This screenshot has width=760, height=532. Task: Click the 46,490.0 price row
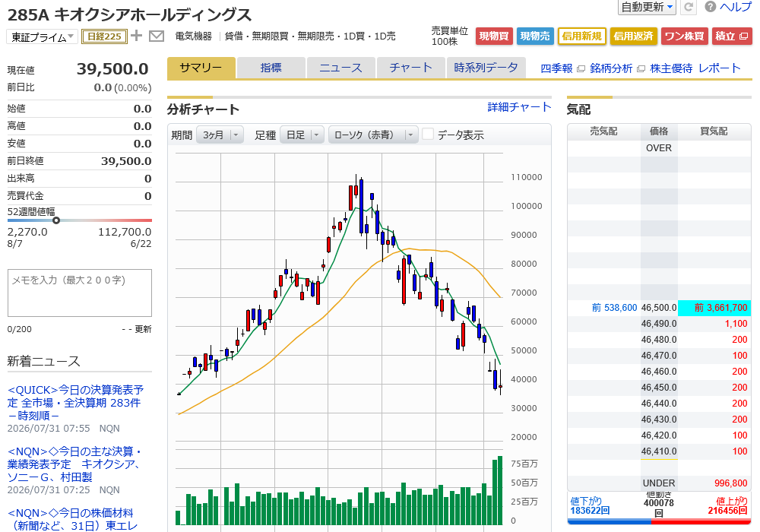click(659, 324)
